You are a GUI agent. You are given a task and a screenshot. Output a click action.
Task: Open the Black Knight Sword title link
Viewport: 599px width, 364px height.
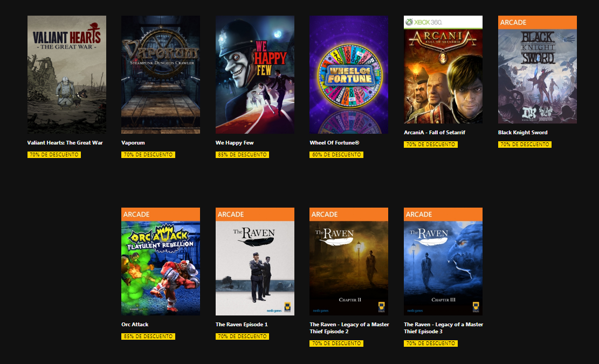click(522, 133)
